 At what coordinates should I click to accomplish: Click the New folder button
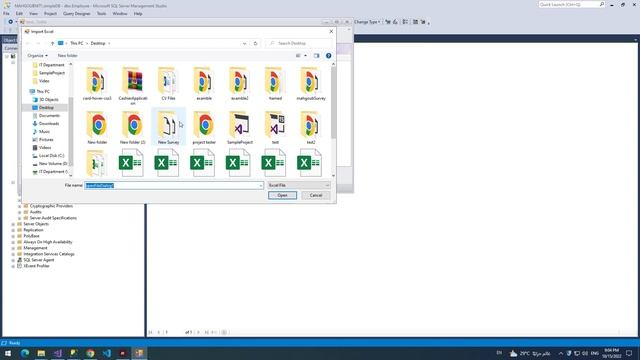tap(67, 56)
